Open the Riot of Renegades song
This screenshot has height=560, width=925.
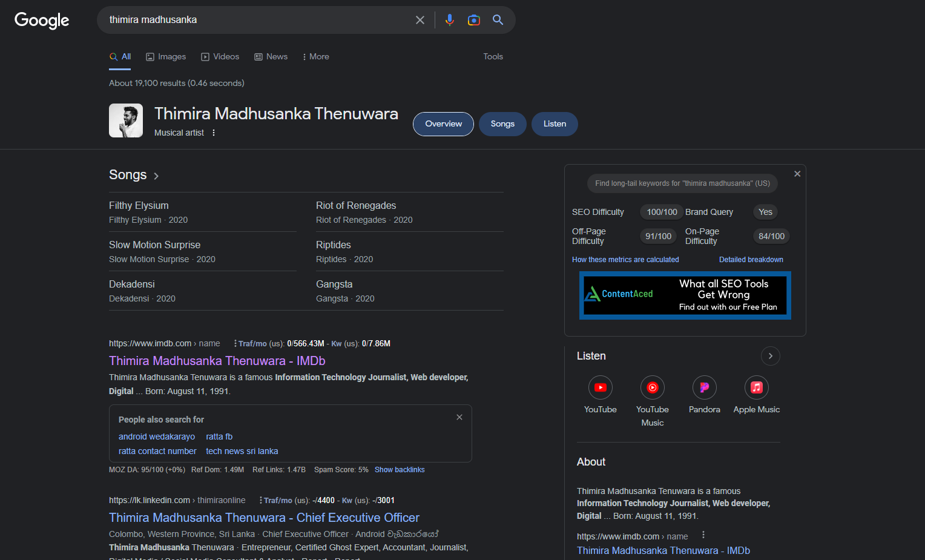(356, 206)
